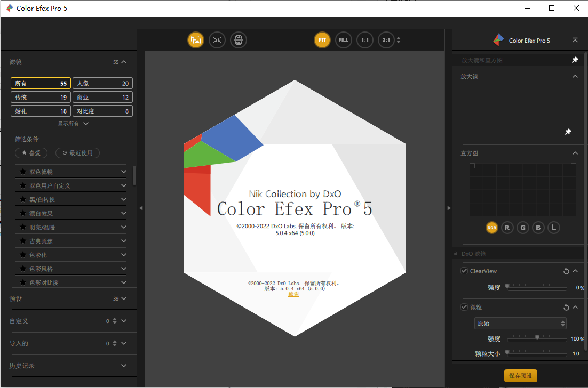Pin the 放大镜和直方图 panel

pyautogui.click(x=575, y=60)
